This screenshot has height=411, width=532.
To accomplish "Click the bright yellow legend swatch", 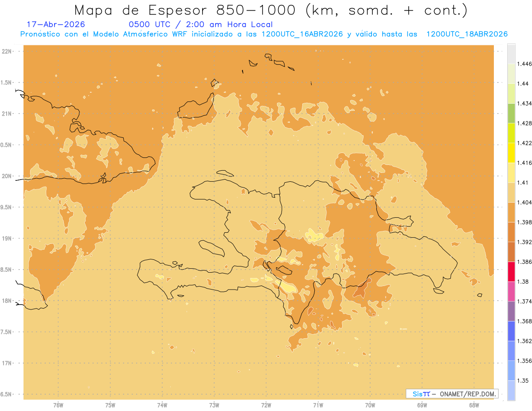I will (511, 153).
